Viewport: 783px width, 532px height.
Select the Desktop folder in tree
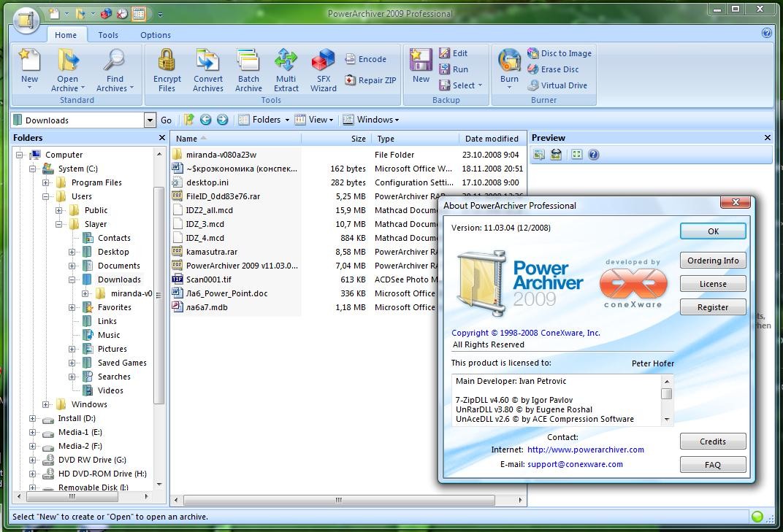113,252
